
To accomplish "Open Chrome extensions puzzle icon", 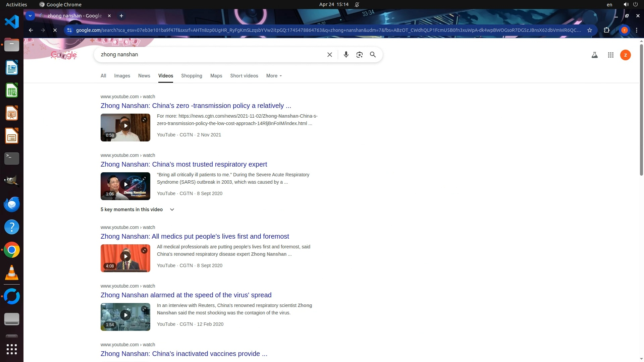I will click(606, 30).
